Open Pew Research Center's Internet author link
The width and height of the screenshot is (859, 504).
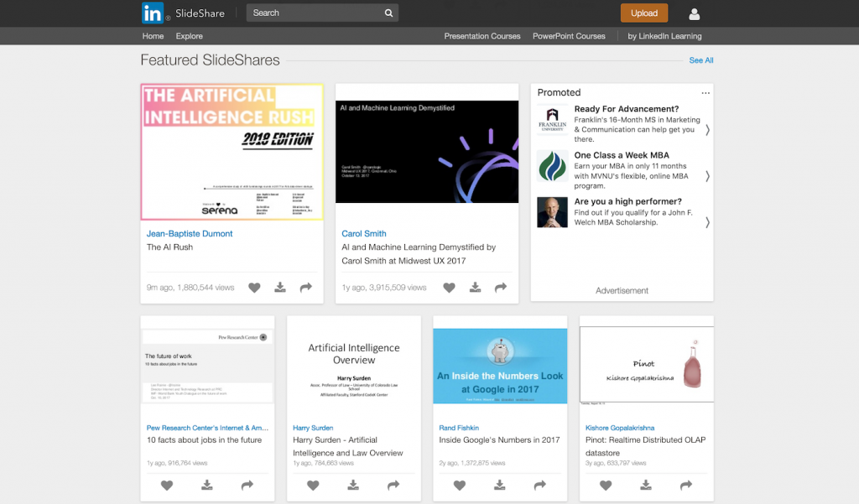[208, 428]
